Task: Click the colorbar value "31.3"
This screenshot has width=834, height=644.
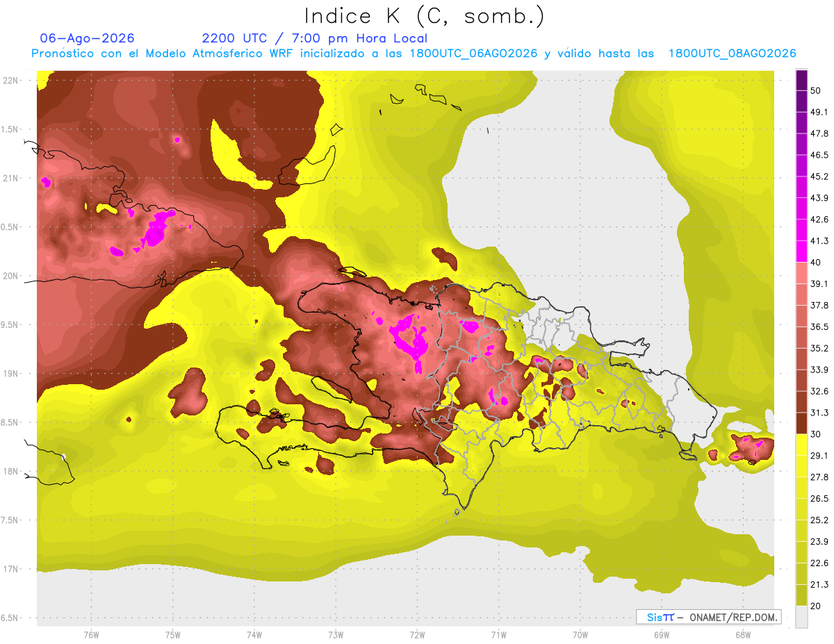Action: tap(819, 413)
